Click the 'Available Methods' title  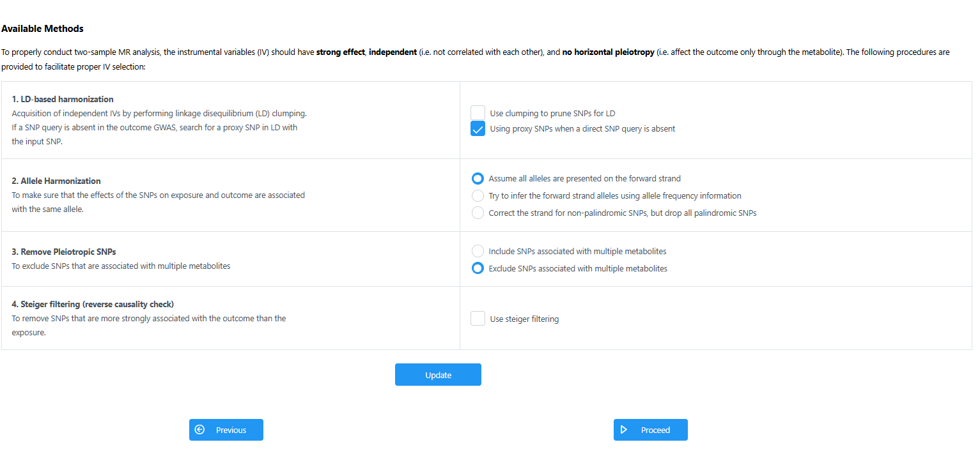[42, 29]
